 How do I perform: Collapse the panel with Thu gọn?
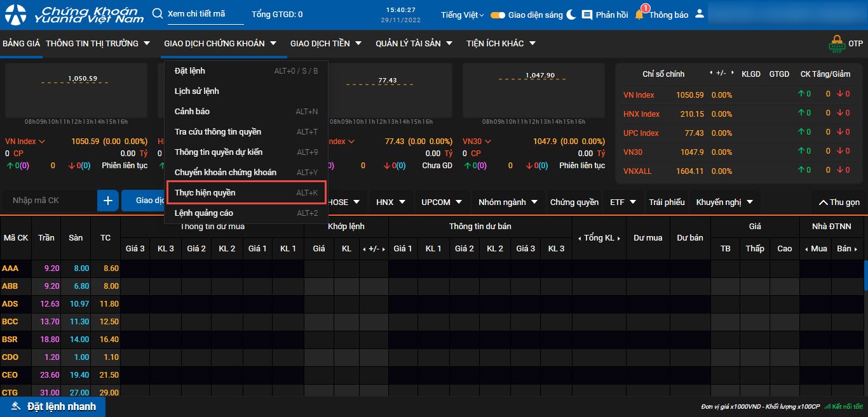[x=839, y=202]
